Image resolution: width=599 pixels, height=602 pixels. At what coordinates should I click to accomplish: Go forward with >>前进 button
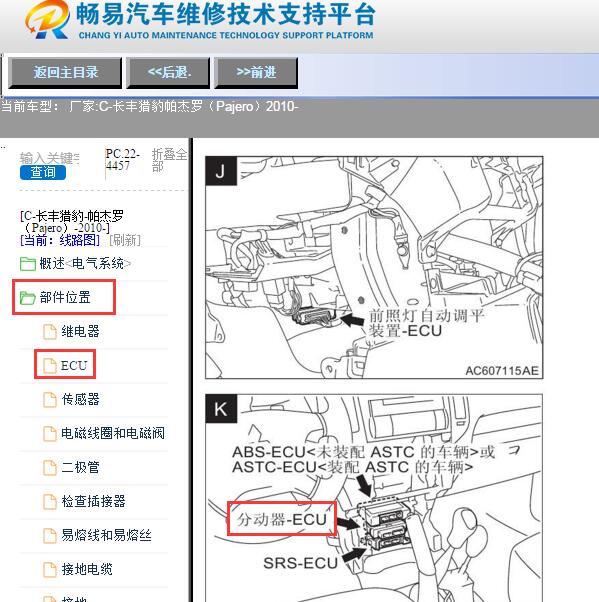pos(256,73)
